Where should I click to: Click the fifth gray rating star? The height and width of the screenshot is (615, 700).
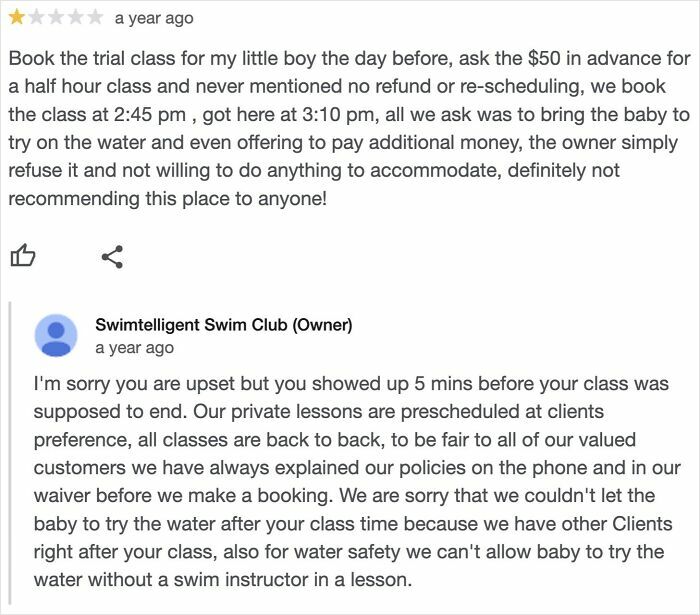coord(96,17)
